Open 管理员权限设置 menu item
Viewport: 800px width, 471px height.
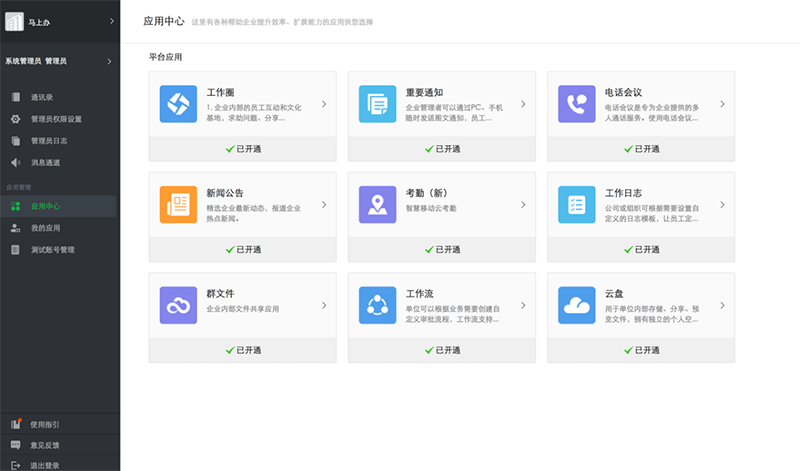point(56,119)
